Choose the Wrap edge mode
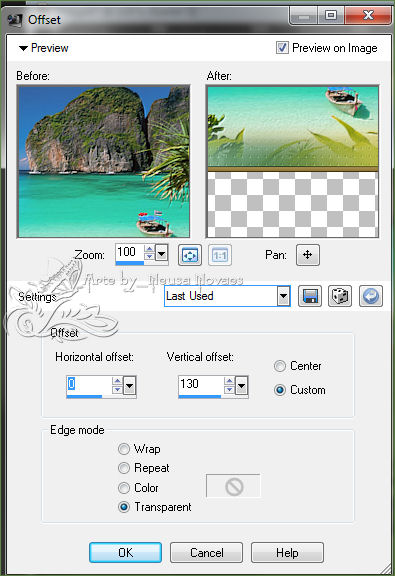 (124, 449)
